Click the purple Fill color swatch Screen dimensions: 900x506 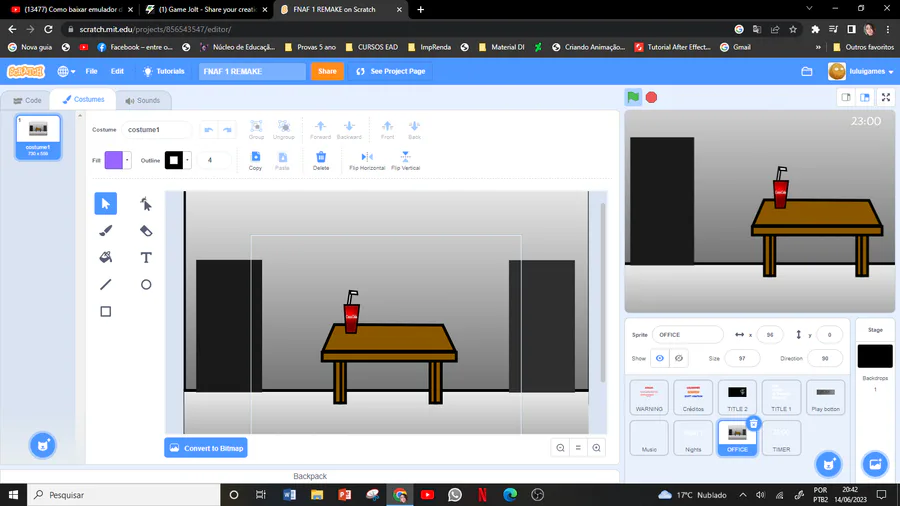click(114, 161)
